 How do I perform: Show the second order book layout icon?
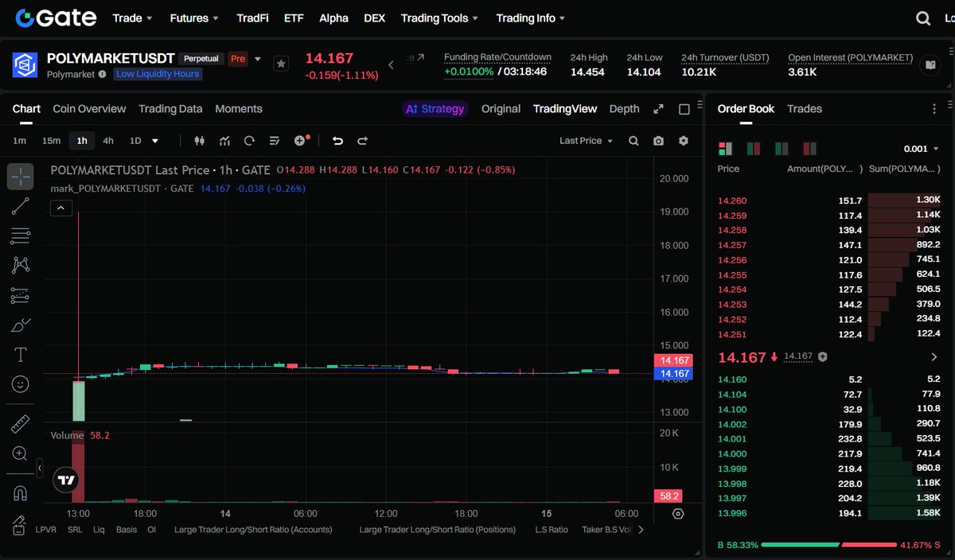[753, 149]
